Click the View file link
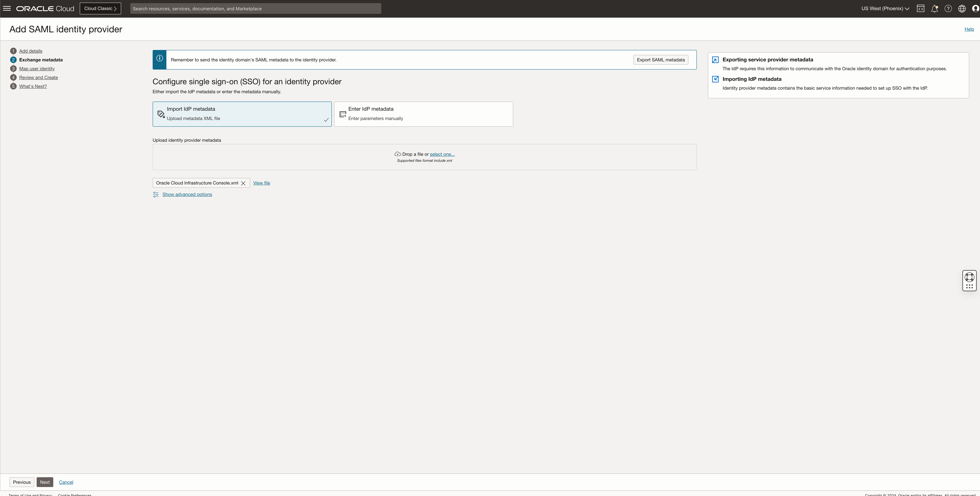The width and height of the screenshot is (980, 496). (261, 183)
